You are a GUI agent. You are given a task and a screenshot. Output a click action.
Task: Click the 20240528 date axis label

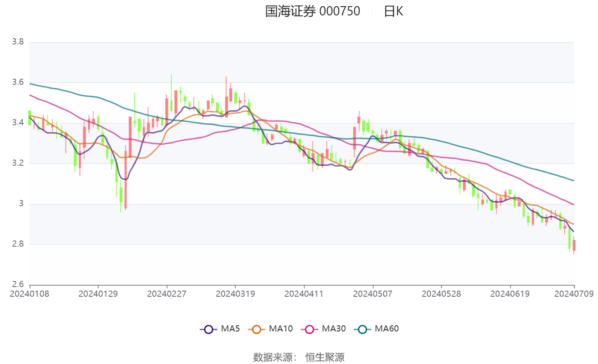click(441, 294)
